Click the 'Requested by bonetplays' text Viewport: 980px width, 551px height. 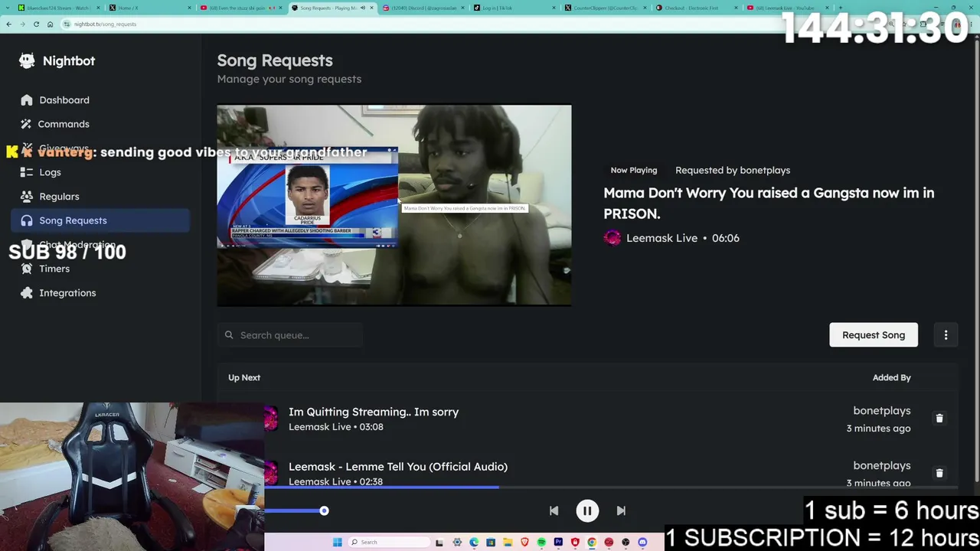pos(733,171)
